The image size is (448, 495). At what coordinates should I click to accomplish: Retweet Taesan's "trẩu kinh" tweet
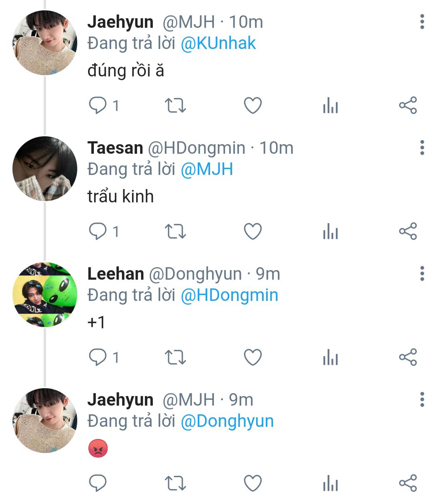click(175, 231)
